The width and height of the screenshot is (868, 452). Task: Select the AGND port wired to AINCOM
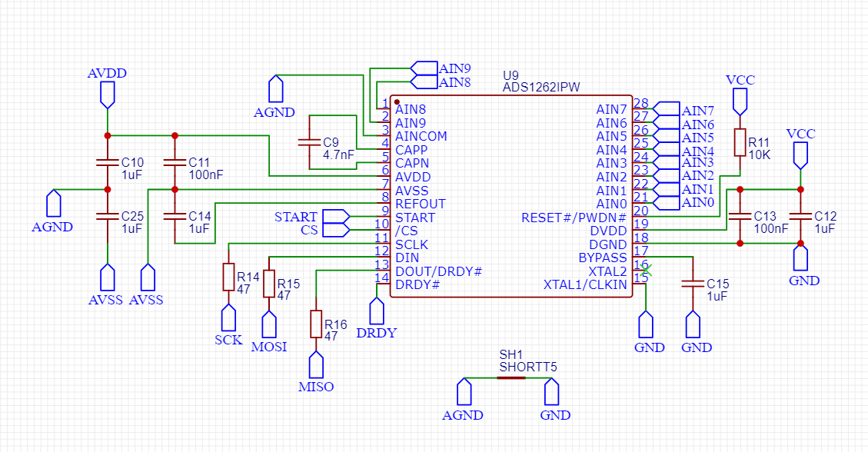coord(276,88)
